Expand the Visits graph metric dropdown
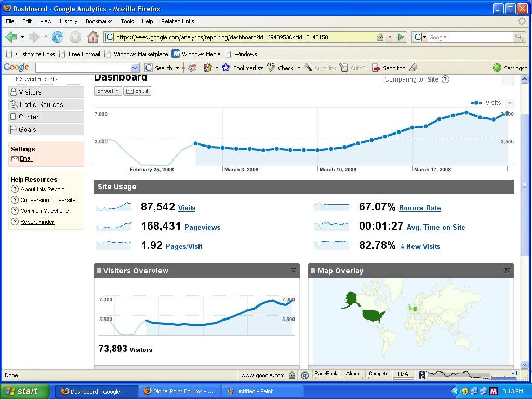532x399 pixels. click(510, 103)
